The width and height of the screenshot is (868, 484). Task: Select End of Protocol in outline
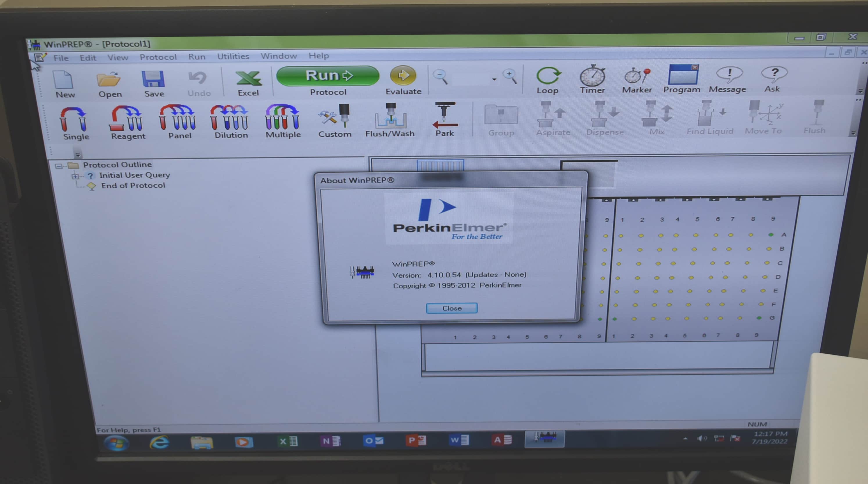133,185
